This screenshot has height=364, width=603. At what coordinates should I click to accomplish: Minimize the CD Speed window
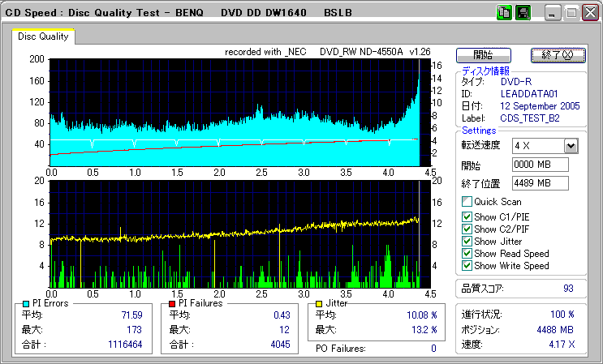pos(553,13)
